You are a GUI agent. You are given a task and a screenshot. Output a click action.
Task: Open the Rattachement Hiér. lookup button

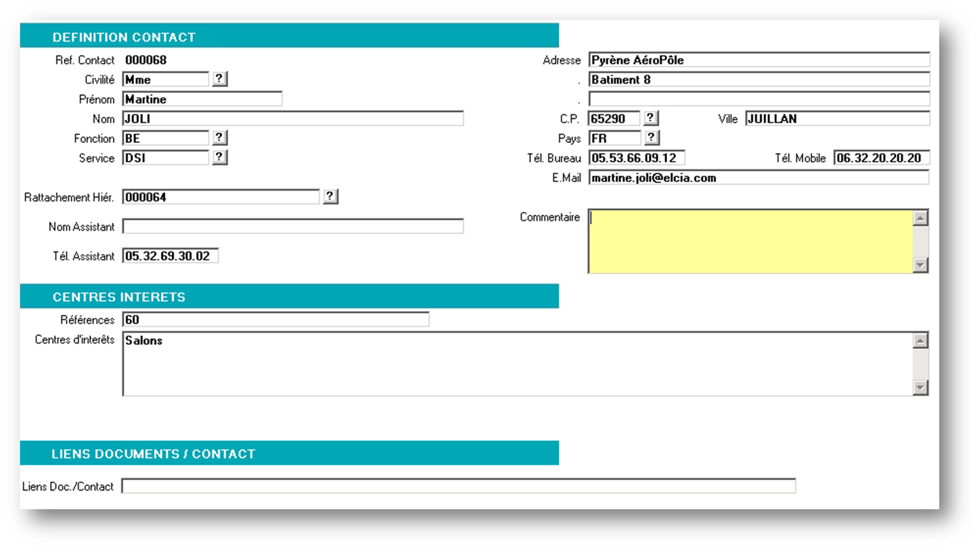tap(330, 197)
